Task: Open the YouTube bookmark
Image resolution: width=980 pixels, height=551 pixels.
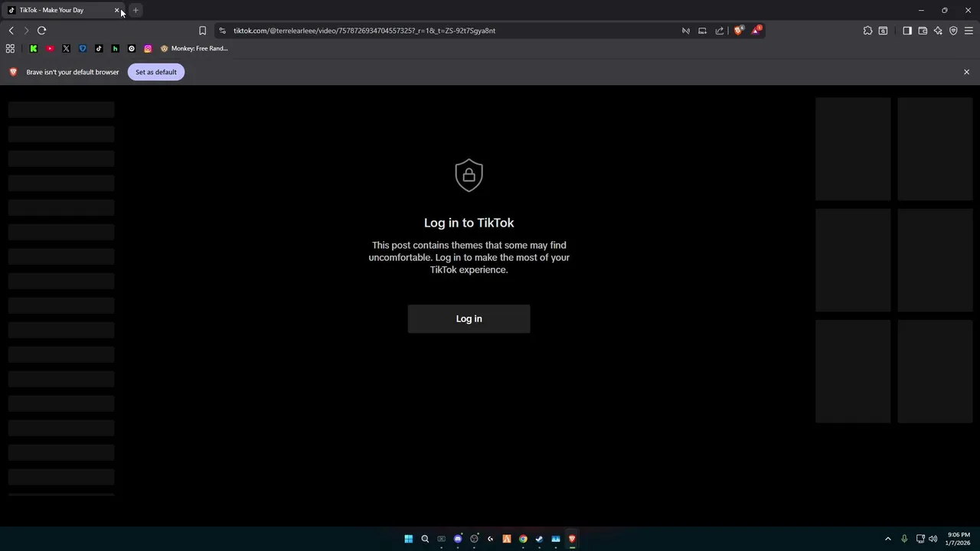Action: click(50, 48)
